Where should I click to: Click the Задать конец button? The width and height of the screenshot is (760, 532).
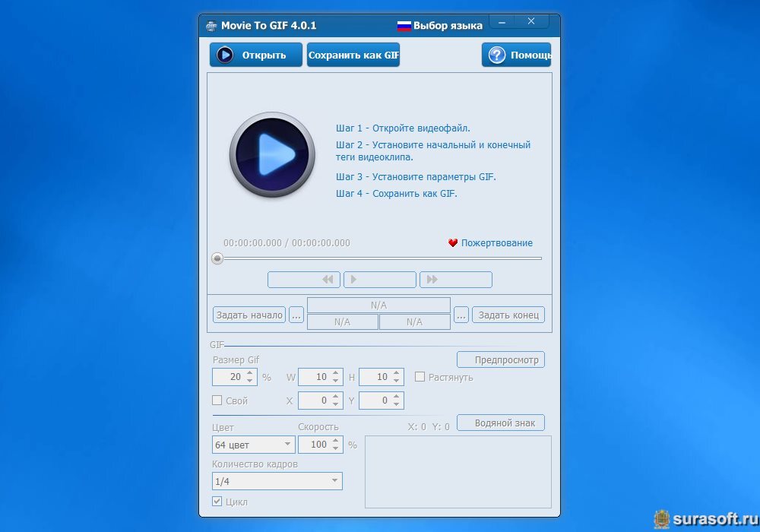click(508, 315)
